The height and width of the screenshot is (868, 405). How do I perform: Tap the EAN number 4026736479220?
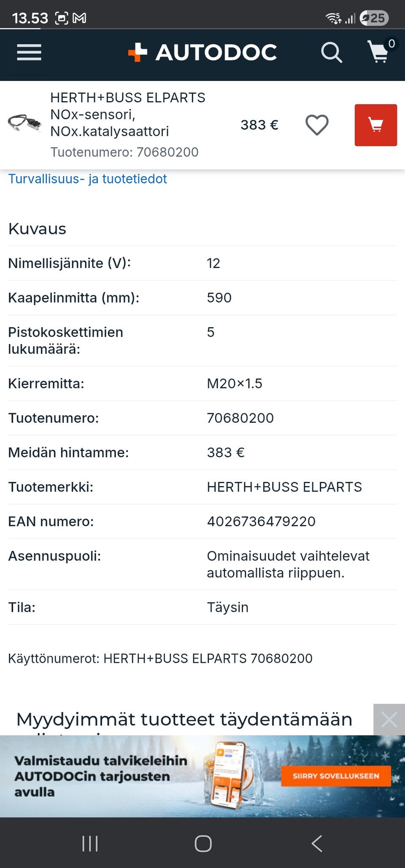(x=261, y=521)
